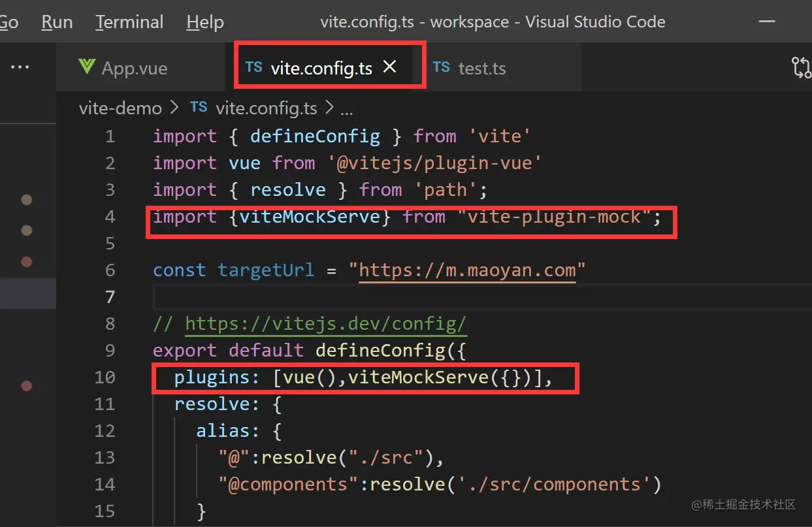This screenshot has width=812, height=527.
Task: Open the https://m.maoyan.com link
Action: (468, 270)
